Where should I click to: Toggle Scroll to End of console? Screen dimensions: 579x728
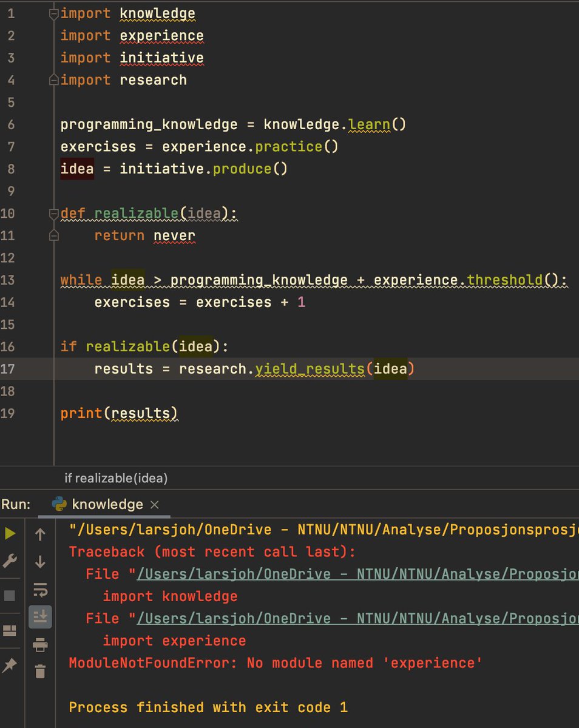pos(40,617)
